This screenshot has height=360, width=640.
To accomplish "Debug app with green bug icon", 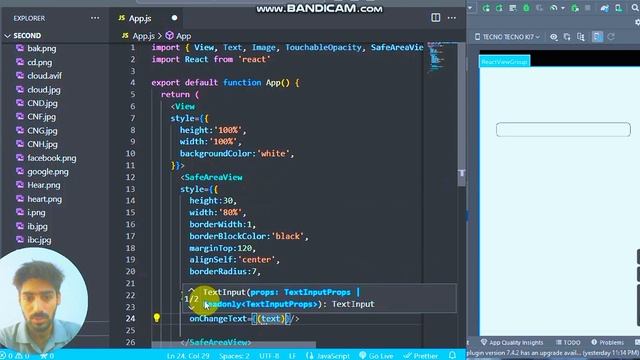I will point(526,8).
